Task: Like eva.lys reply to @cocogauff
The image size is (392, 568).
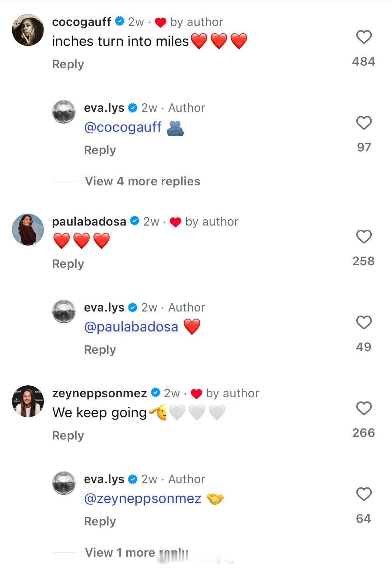Action: [364, 123]
